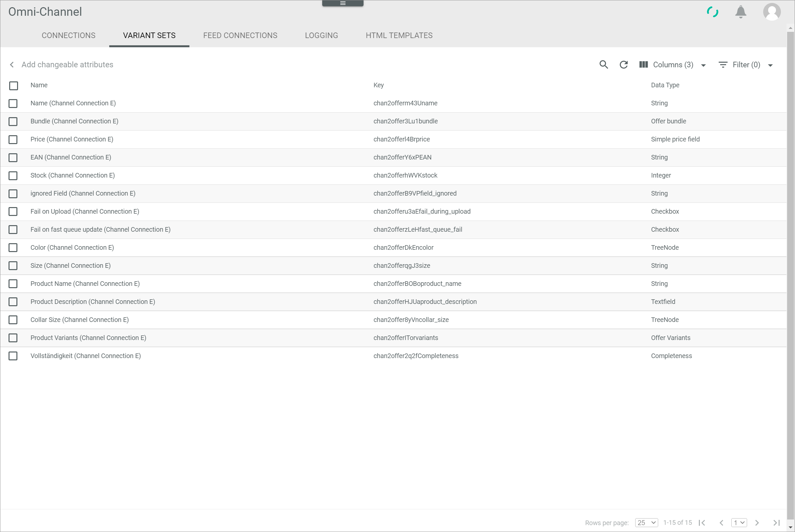
Task: Click key chan2offerY6xPEAN
Action: coord(402,158)
